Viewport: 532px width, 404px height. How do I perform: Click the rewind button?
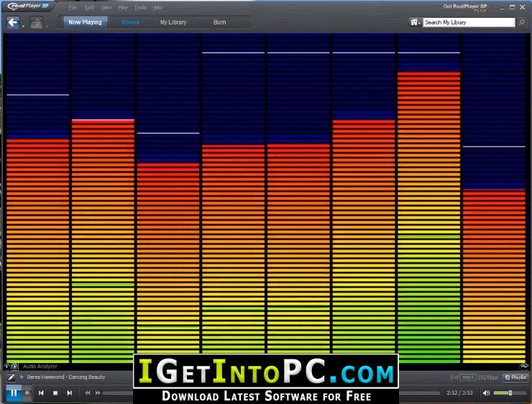[88, 393]
